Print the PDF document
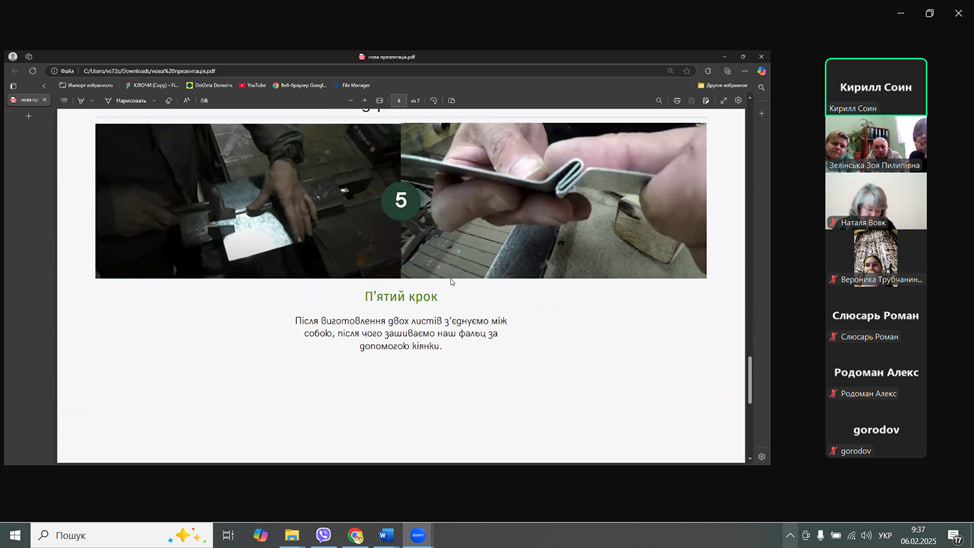974x548 pixels. (677, 100)
